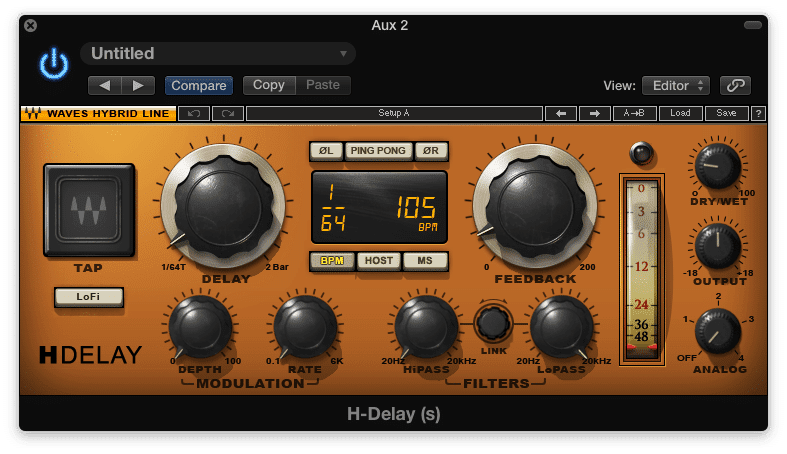This screenshot has height=454, width=787.
Task: Click the large FEEDBACK knob
Action: point(536,206)
